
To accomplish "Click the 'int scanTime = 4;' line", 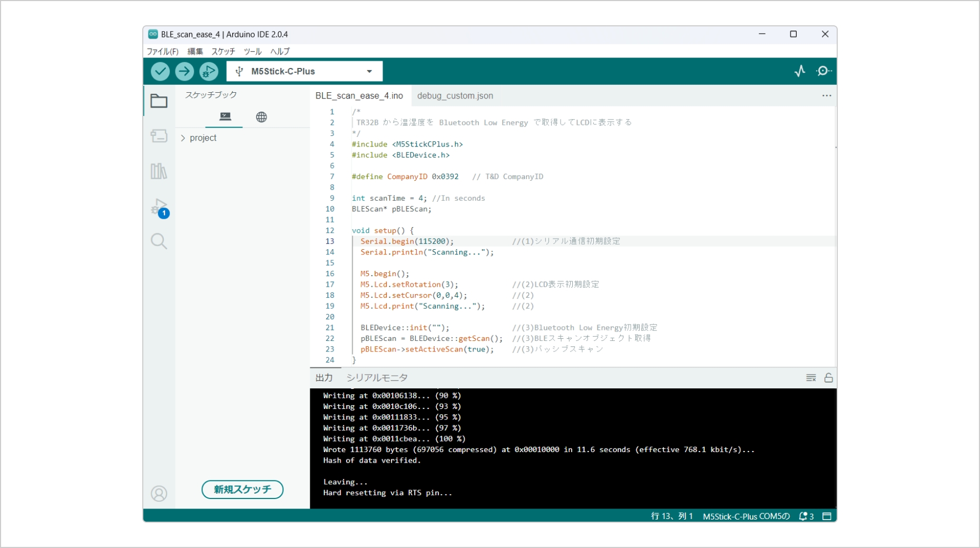I will (389, 198).
